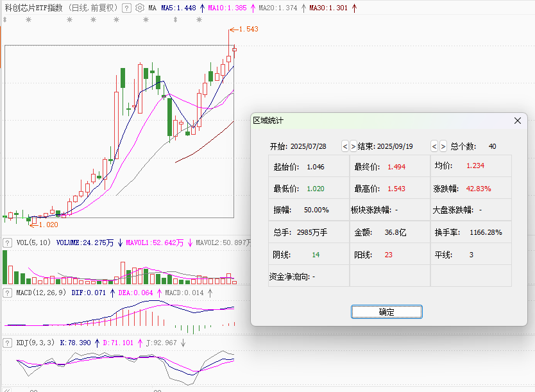Move end date later with the > arrow before 总个数
Image resolution: width=535 pixels, height=392 pixels.
(x=443, y=146)
